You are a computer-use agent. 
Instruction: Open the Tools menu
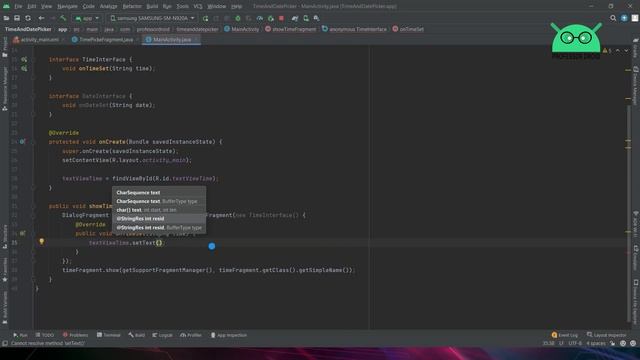point(182,7)
